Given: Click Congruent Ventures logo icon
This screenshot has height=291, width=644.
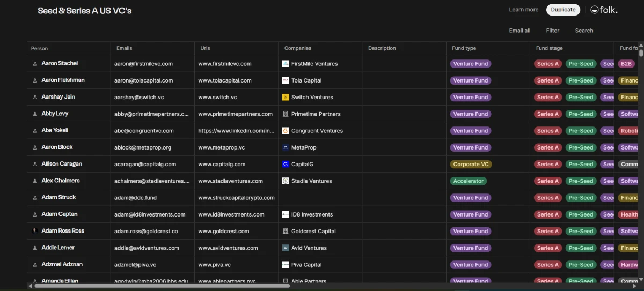Looking at the screenshot, I should pyautogui.click(x=286, y=131).
